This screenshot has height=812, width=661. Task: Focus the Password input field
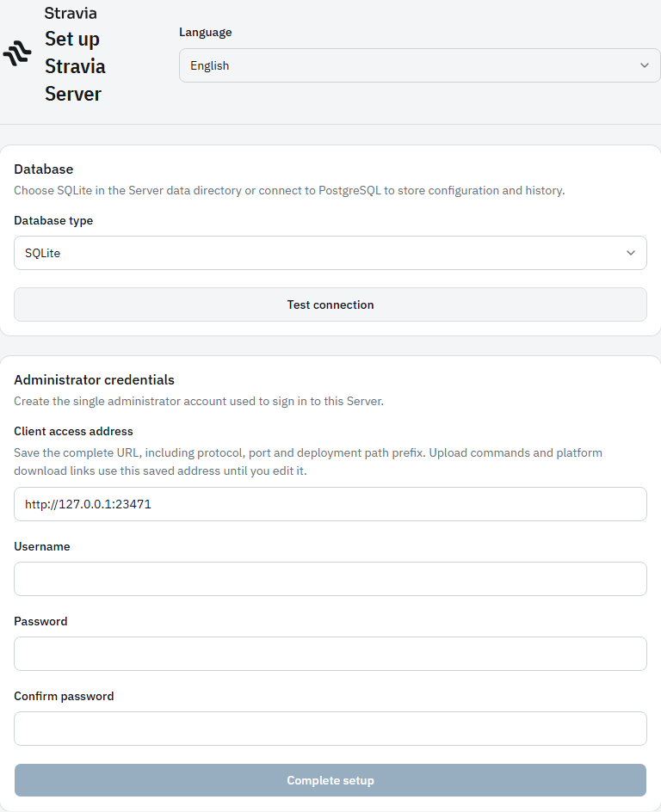point(330,654)
